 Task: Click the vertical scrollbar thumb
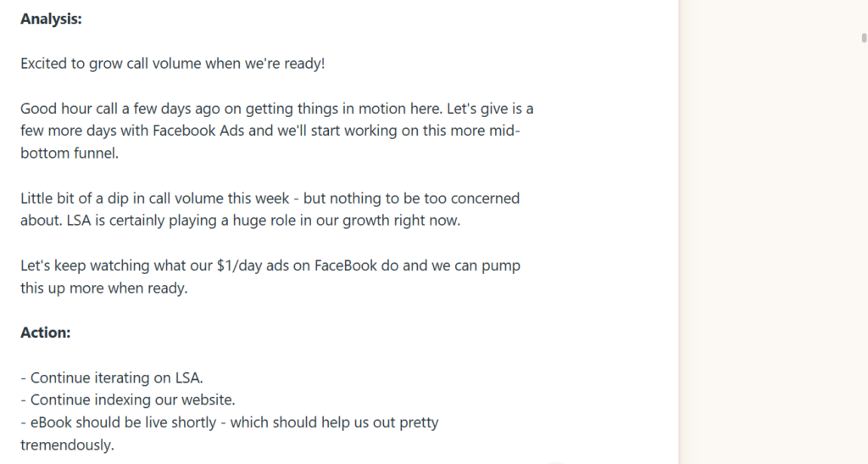(x=864, y=37)
